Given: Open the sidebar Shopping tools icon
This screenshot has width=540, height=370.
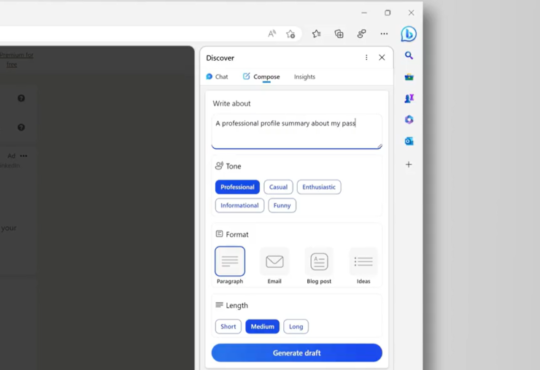Looking at the screenshot, I should click(x=409, y=77).
